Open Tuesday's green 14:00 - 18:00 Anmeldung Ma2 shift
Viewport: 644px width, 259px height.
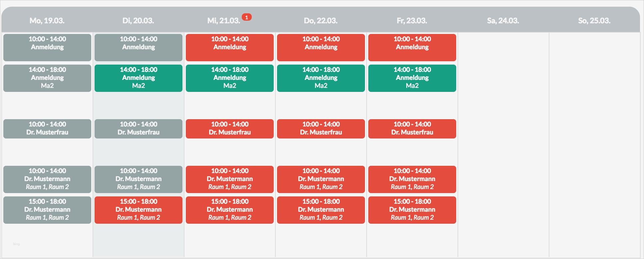tap(139, 78)
